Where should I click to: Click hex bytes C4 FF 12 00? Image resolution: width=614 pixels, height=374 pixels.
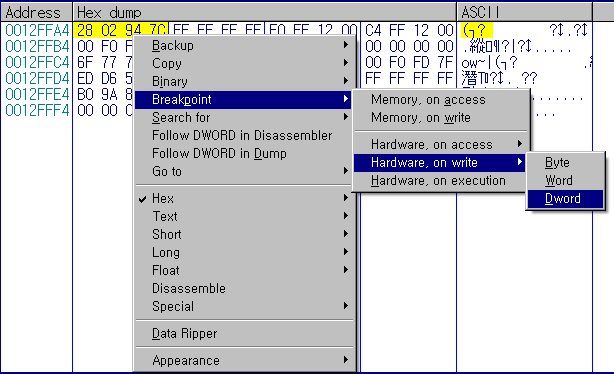tap(409, 30)
